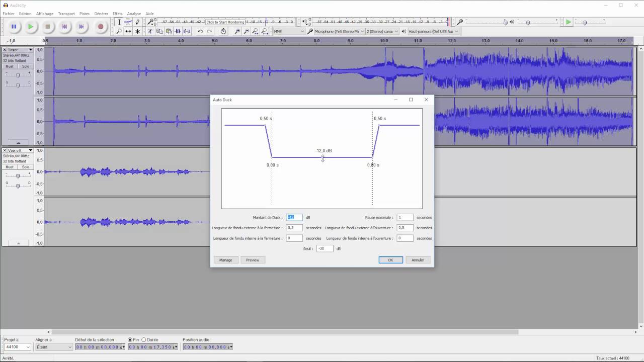Viewport: 644px width, 362px height.
Task: Open the Pistes menu
Action: coord(85,14)
